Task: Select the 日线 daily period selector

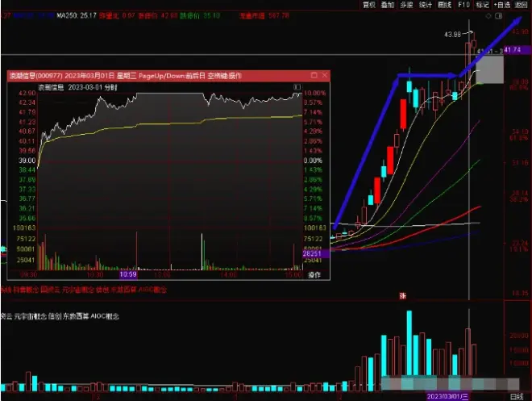Action: (x=515, y=396)
